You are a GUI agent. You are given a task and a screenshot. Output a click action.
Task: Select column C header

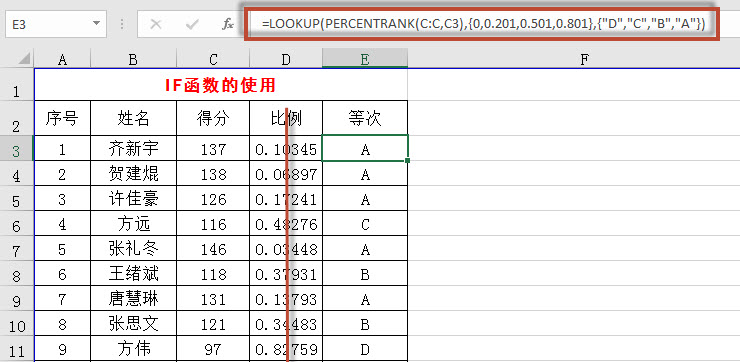coord(213,59)
